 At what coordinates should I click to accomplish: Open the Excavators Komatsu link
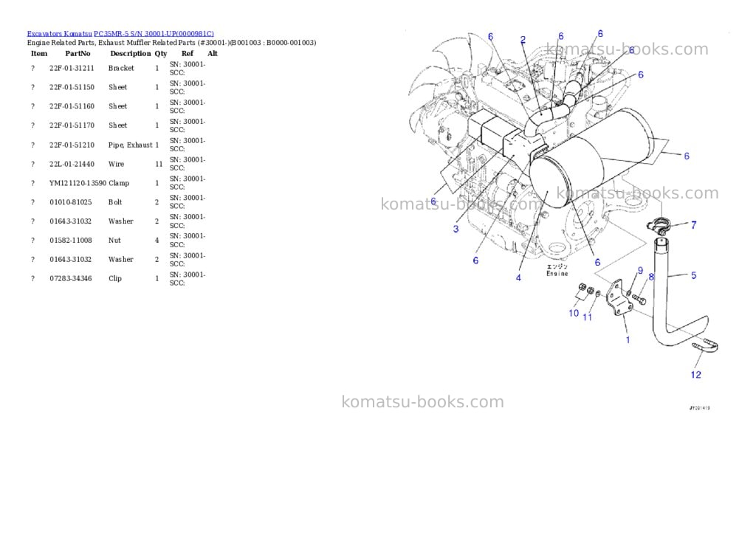[x=59, y=34]
